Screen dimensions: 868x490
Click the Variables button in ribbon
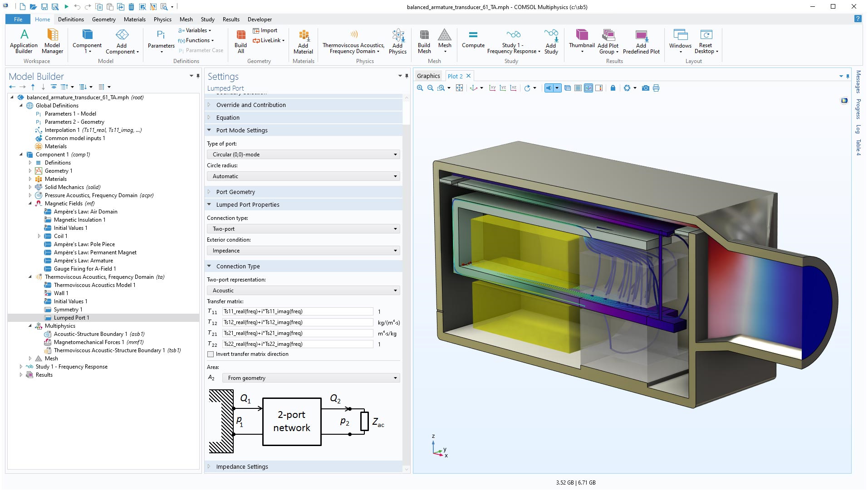(195, 30)
